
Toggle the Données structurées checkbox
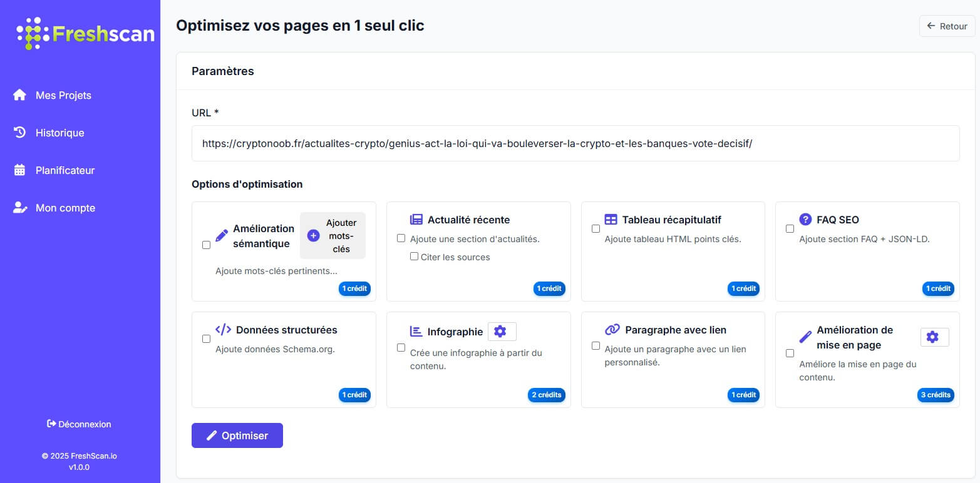206,339
